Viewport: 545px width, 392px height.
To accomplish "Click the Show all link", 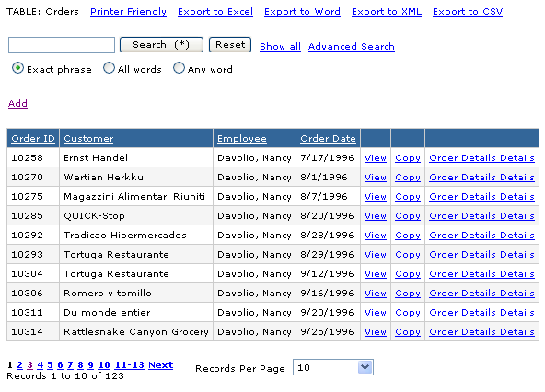I will [x=280, y=47].
